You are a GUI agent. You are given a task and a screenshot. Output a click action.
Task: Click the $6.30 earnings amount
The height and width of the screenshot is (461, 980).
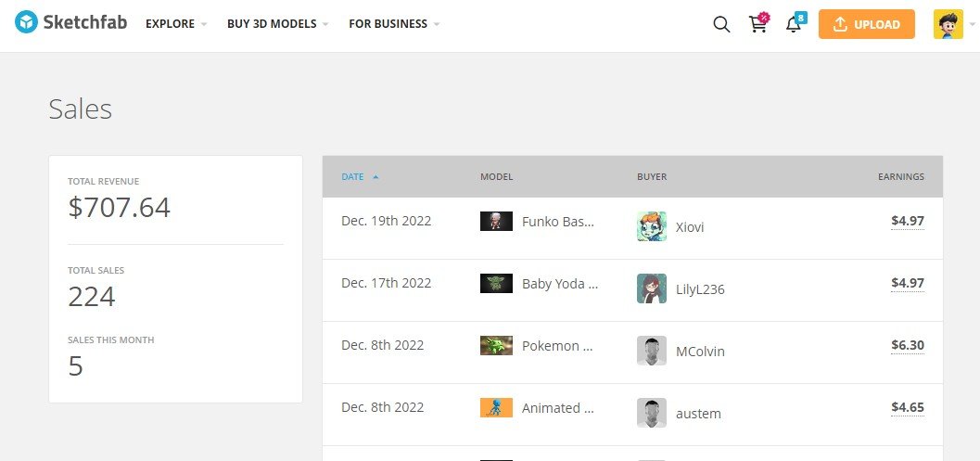coord(908,345)
